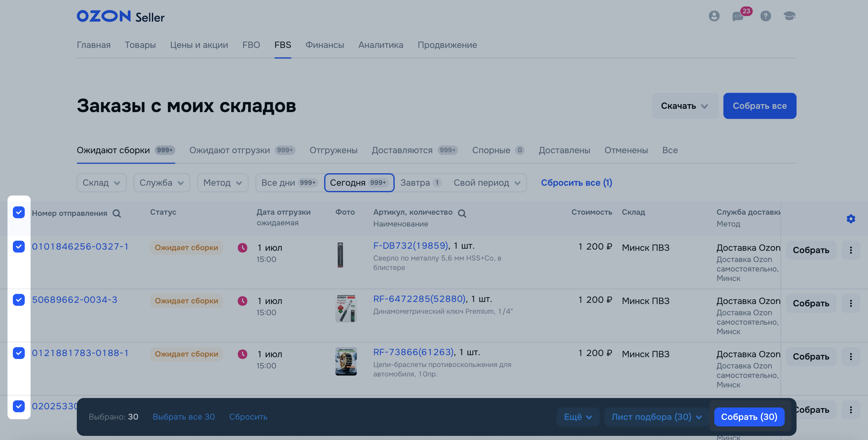Switch to Доставлены tab
The image size is (868, 440).
coord(564,150)
